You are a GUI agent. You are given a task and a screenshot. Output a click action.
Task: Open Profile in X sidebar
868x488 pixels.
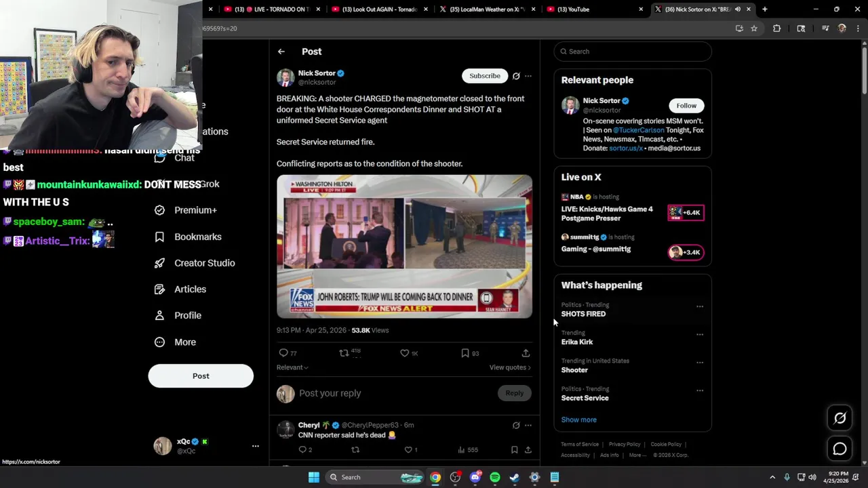coord(178,316)
